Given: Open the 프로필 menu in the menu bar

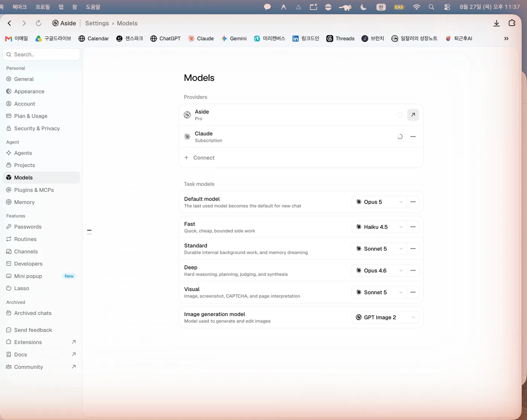Looking at the screenshot, I should pos(43,7).
